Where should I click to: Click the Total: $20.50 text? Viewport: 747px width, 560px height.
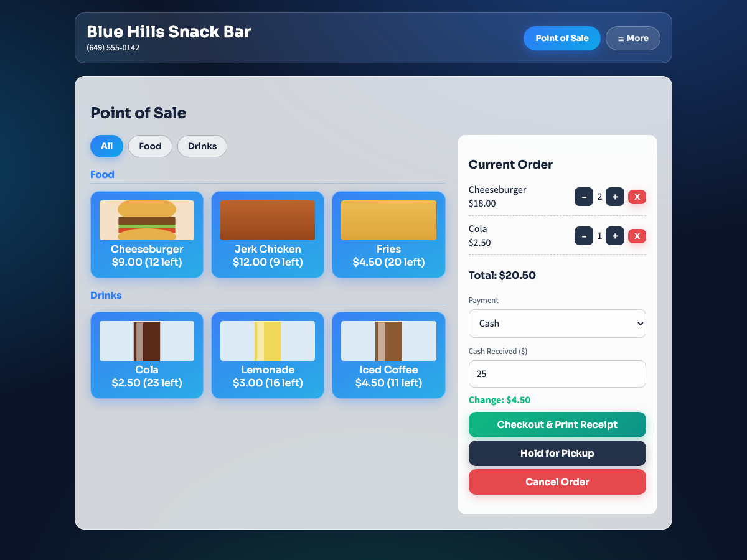[502, 275]
